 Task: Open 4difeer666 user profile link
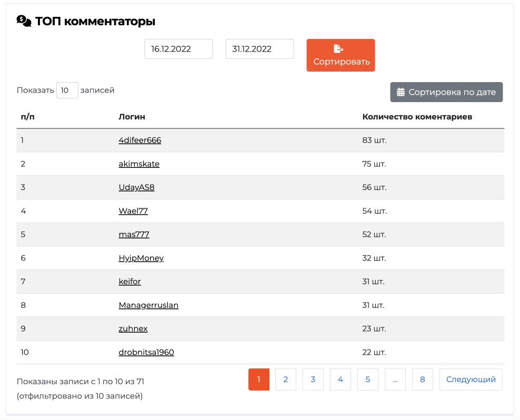pos(140,140)
